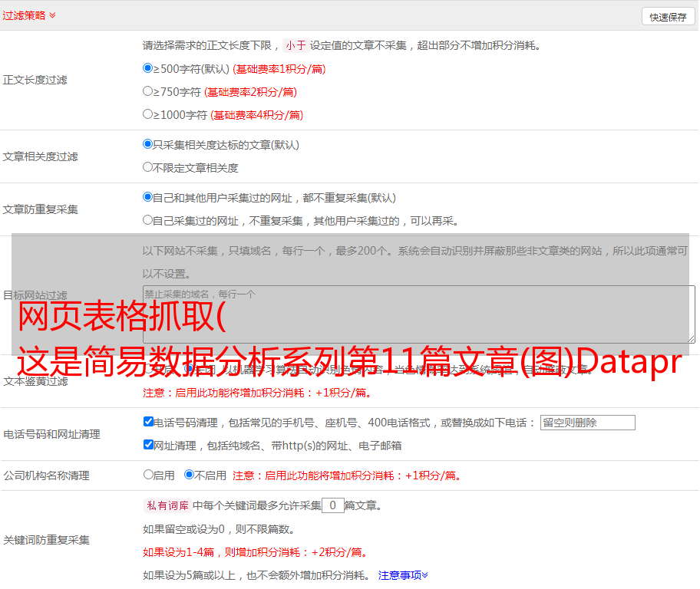700x589 pixels.
Task: Click the red text 基础费率1积分/篇
Action: click(279, 69)
